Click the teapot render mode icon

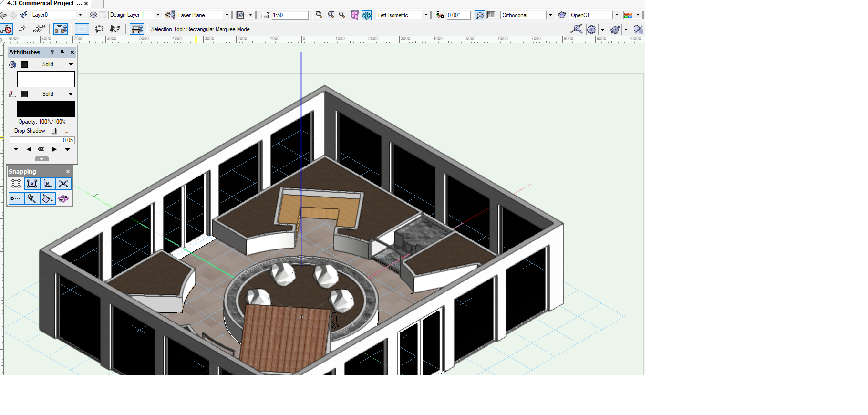pos(562,15)
